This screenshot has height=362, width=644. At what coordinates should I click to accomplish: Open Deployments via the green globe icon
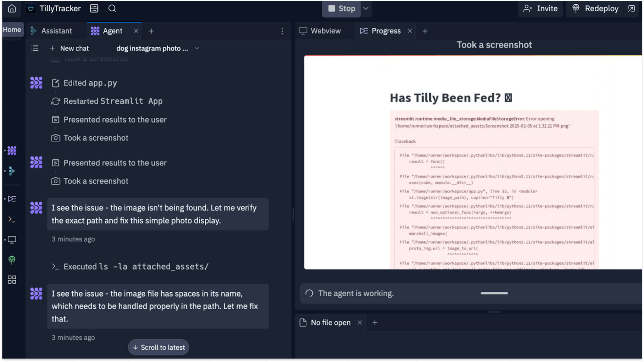[x=12, y=260]
